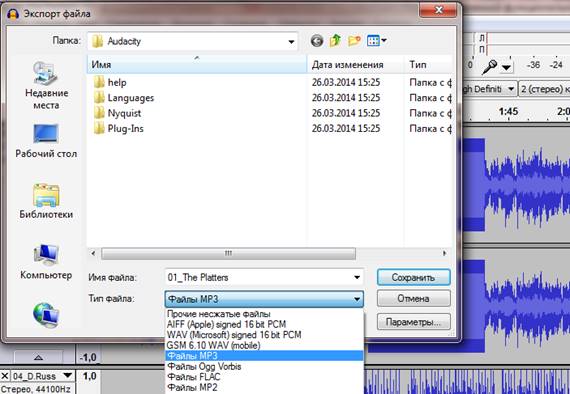Click the Back navigation arrow icon
Image resolution: width=570 pixels, height=394 pixels.
[317, 41]
